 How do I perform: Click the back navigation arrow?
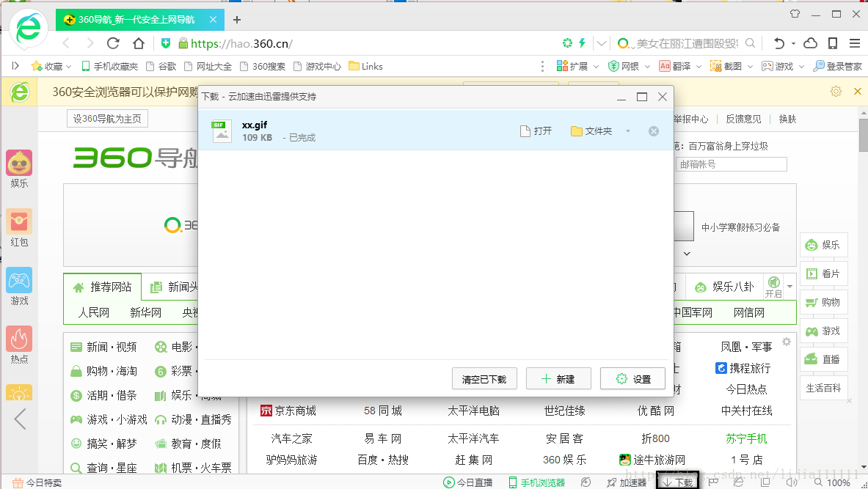click(x=67, y=43)
